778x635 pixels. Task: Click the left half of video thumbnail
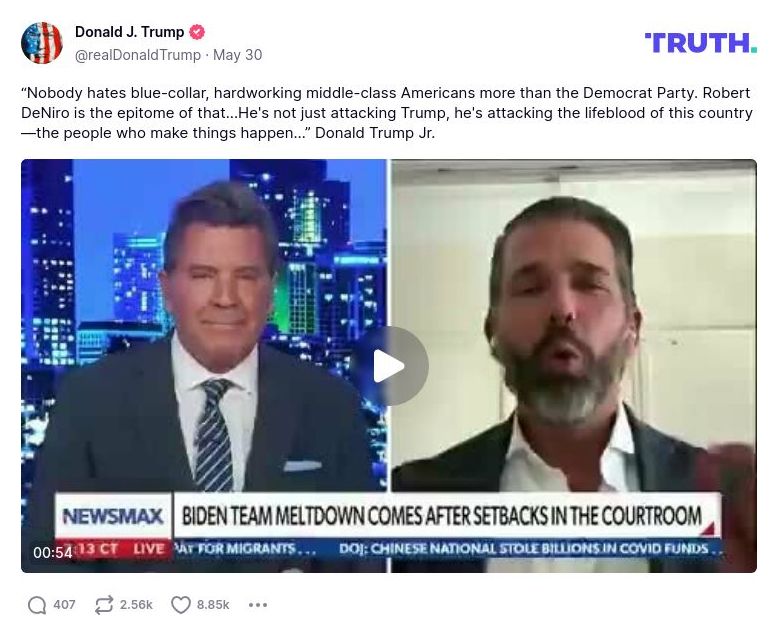[204, 366]
